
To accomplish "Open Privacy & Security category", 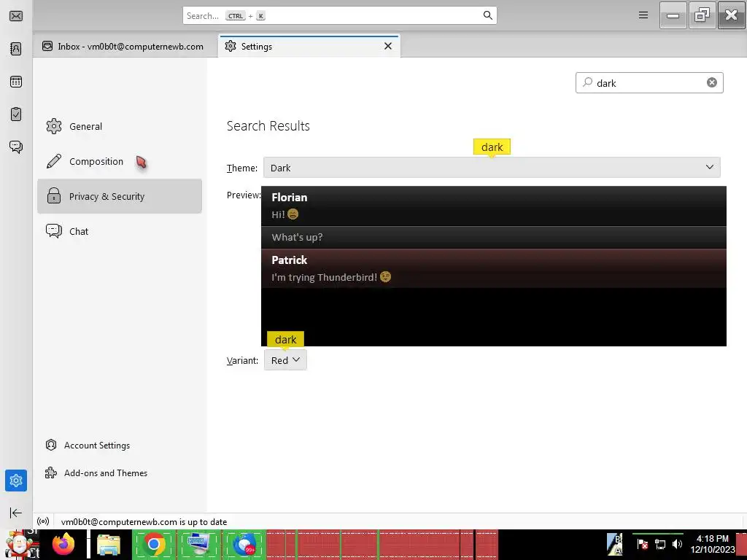I will click(120, 196).
